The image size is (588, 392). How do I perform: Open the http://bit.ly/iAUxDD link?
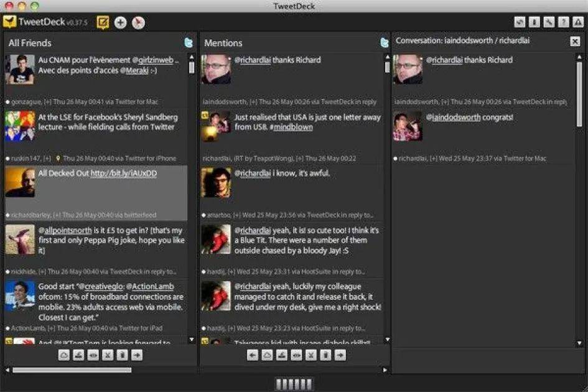124,174
